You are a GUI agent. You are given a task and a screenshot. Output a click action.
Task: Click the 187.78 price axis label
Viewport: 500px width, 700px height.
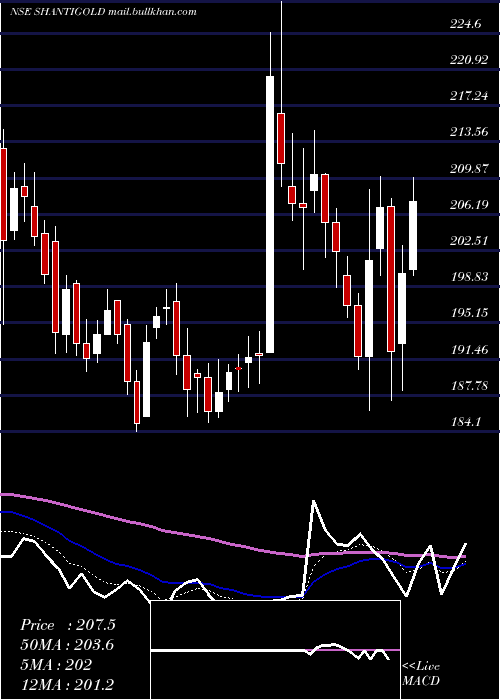coord(469,385)
